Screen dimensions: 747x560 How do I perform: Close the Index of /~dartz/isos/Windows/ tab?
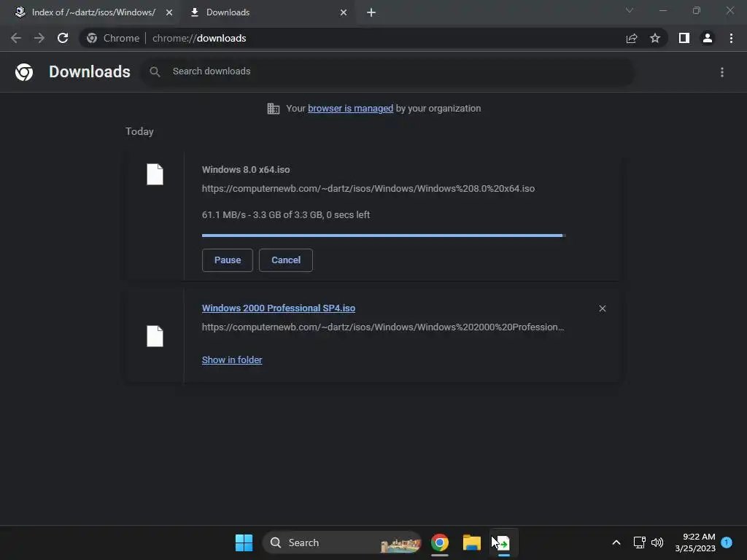click(x=169, y=12)
